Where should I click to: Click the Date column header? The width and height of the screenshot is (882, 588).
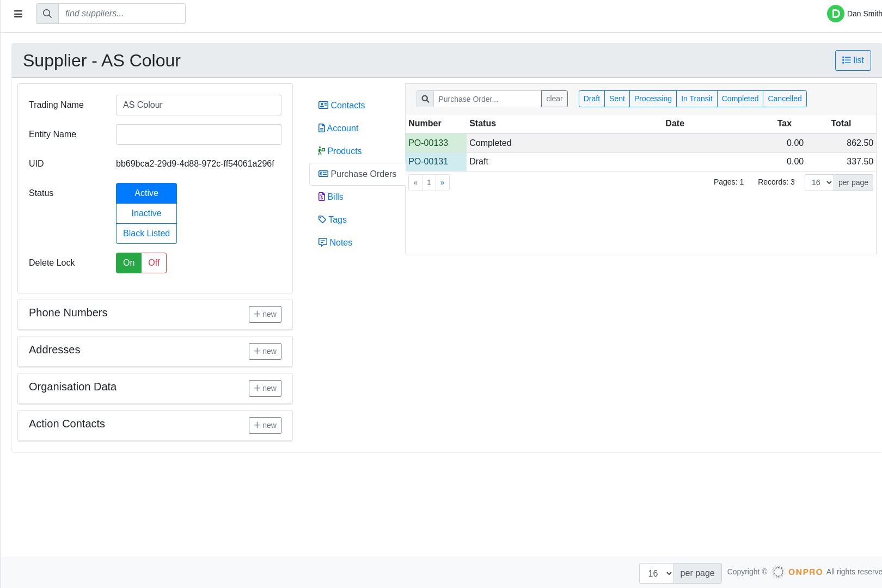point(675,124)
